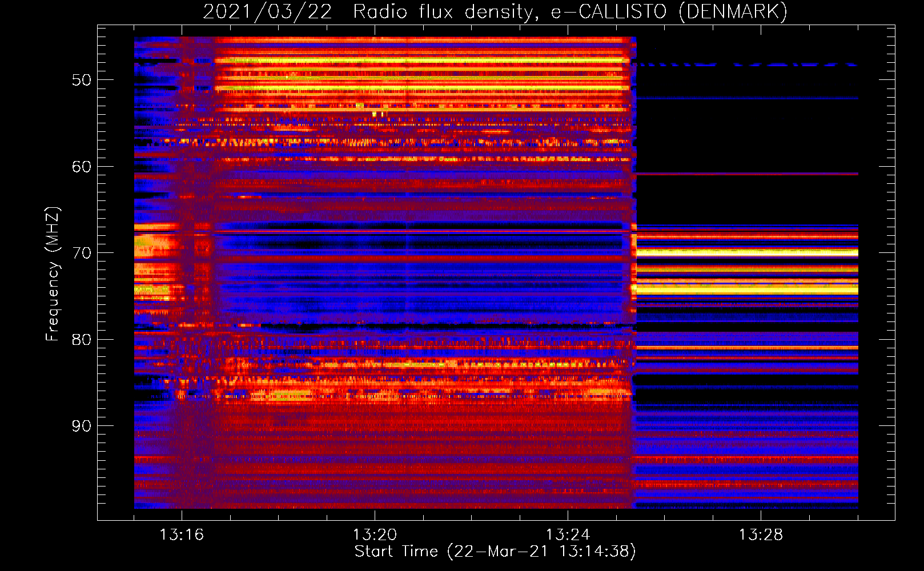Select the 13:20 time tick label
Screen dimensions: 924x571
pyautogui.click(x=375, y=534)
